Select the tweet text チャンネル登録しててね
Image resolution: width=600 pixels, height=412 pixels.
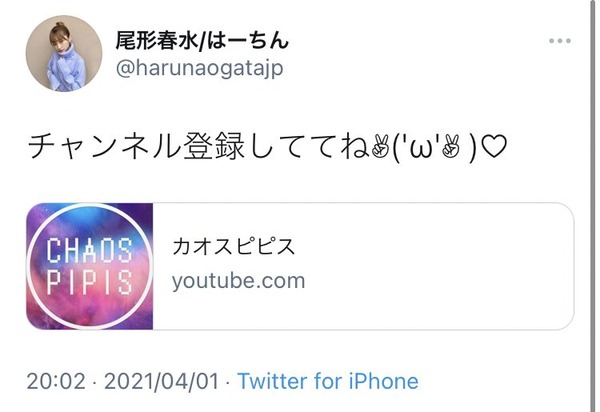[199, 147]
